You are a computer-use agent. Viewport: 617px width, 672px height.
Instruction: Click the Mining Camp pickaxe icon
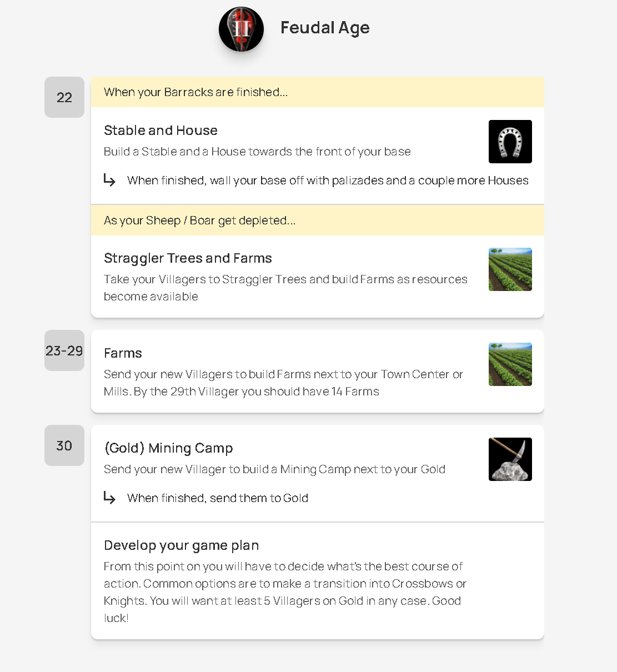pos(510,459)
